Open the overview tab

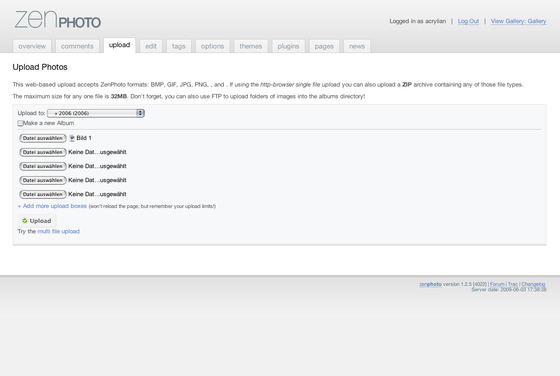coord(32,46)
